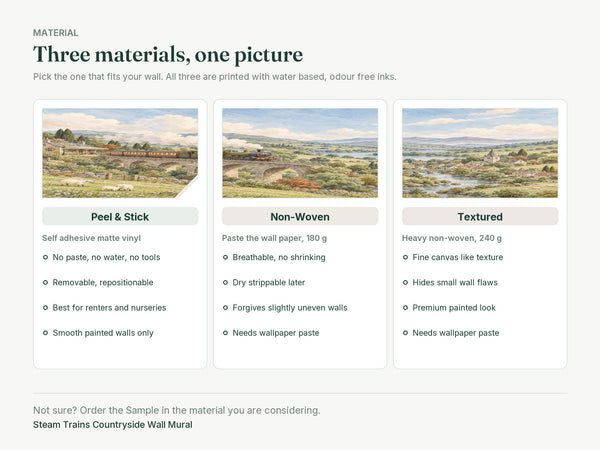Pick the Textured material label
The image size is (600, 450).
(480, 217)
